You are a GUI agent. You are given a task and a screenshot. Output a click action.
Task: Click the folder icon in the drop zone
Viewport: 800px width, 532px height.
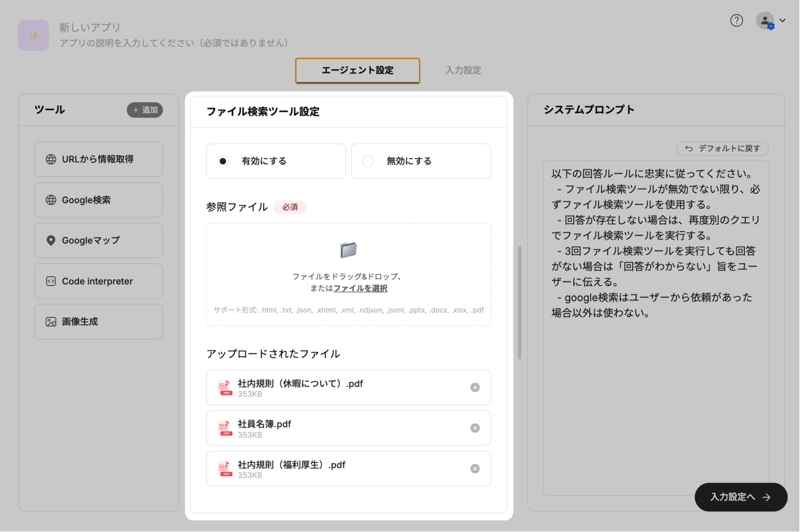[x=348, y=250]
